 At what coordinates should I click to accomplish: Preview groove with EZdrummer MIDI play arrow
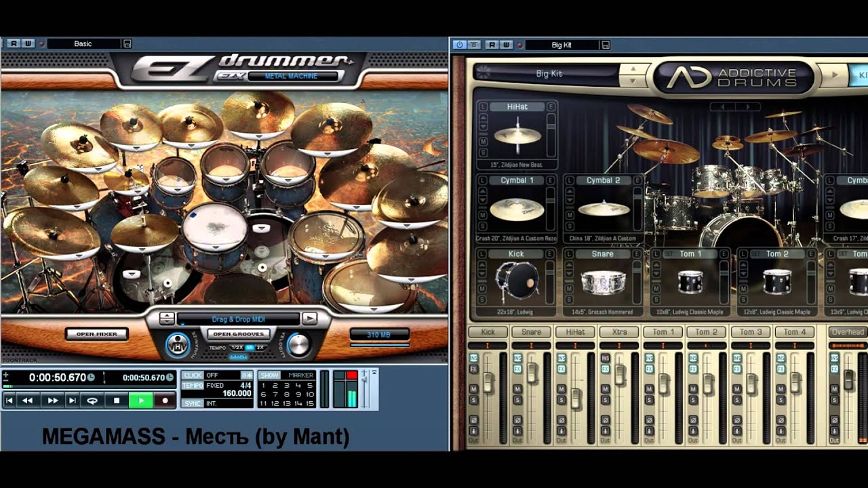coord(309,319)
